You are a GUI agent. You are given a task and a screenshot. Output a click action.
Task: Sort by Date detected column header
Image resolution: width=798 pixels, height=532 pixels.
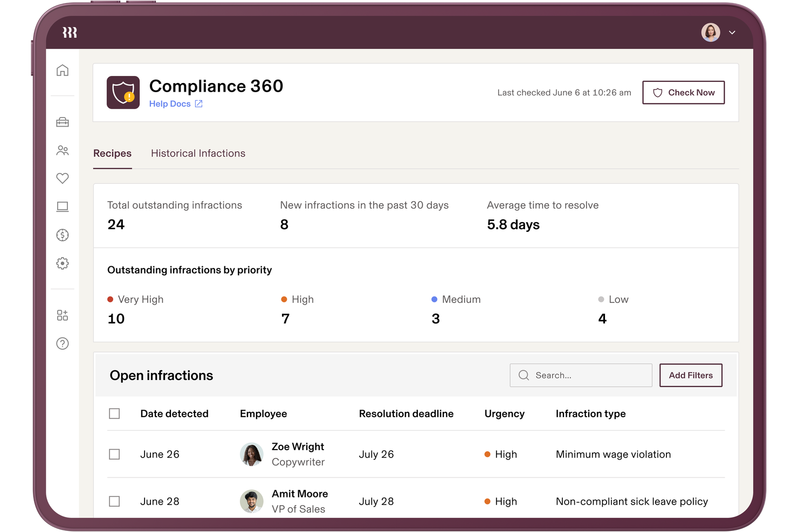pyautogui.click(x=174, y=413)
